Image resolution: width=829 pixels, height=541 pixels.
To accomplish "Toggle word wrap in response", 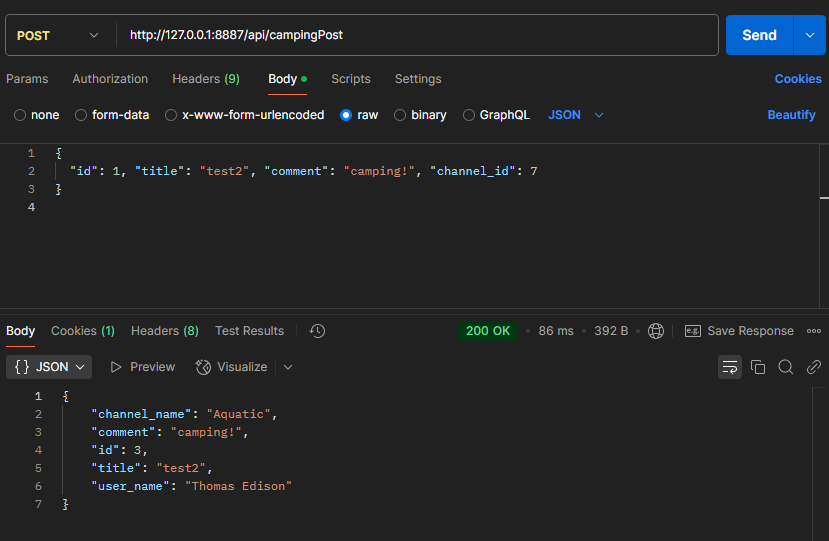I will (x=730, y=367).
